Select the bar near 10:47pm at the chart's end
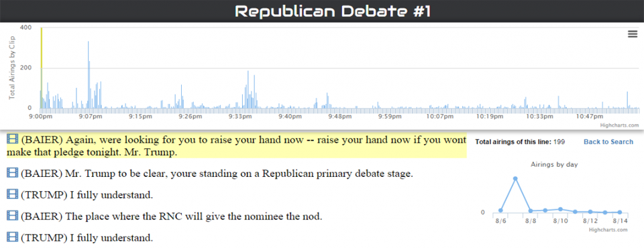644x248 pixels. click(x=628, y=100)
